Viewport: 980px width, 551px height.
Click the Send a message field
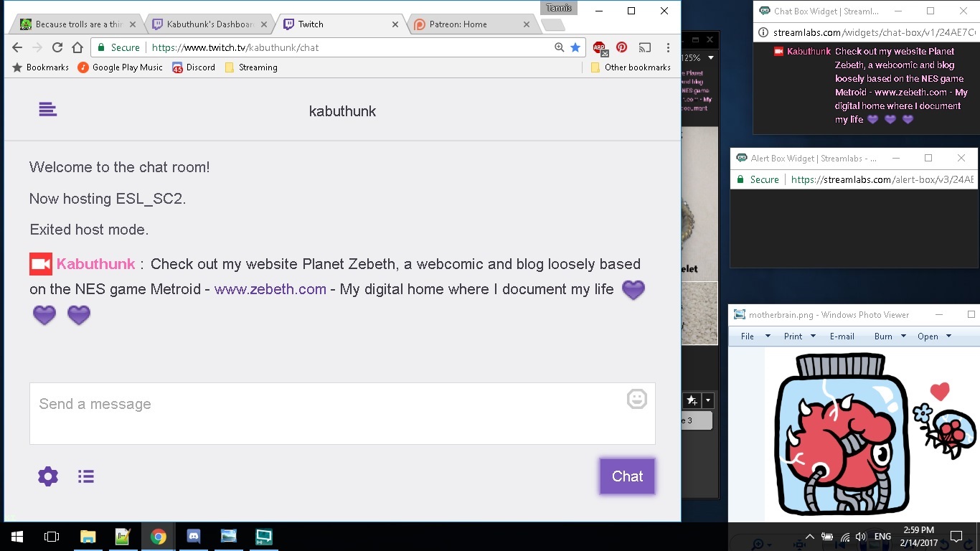[342, 413]
